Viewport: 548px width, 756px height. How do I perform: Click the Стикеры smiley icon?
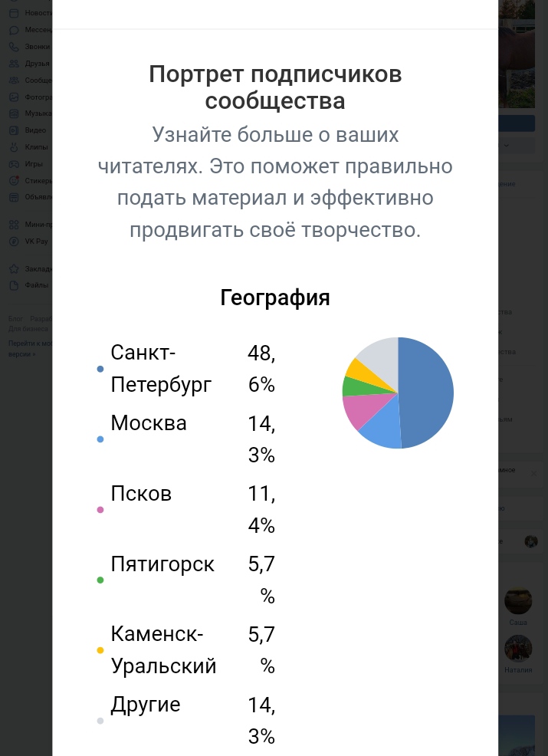(14, 181)
